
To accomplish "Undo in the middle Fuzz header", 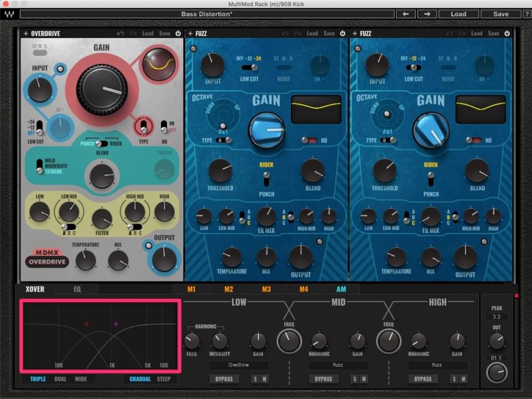I will pos(285,34).
